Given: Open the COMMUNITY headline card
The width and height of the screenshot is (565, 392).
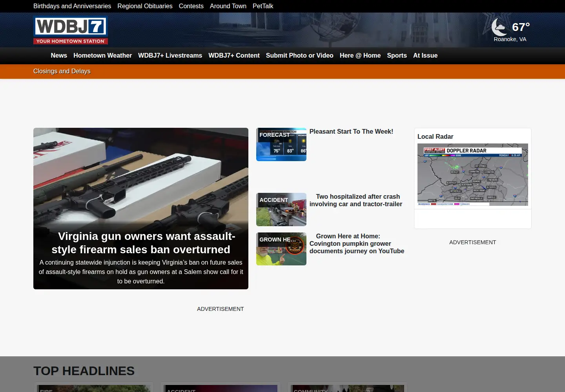Looking at the screenshot, I should point(347,388).
